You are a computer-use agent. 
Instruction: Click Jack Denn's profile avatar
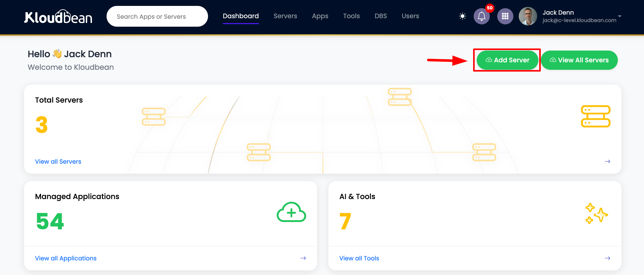(528, 16)
